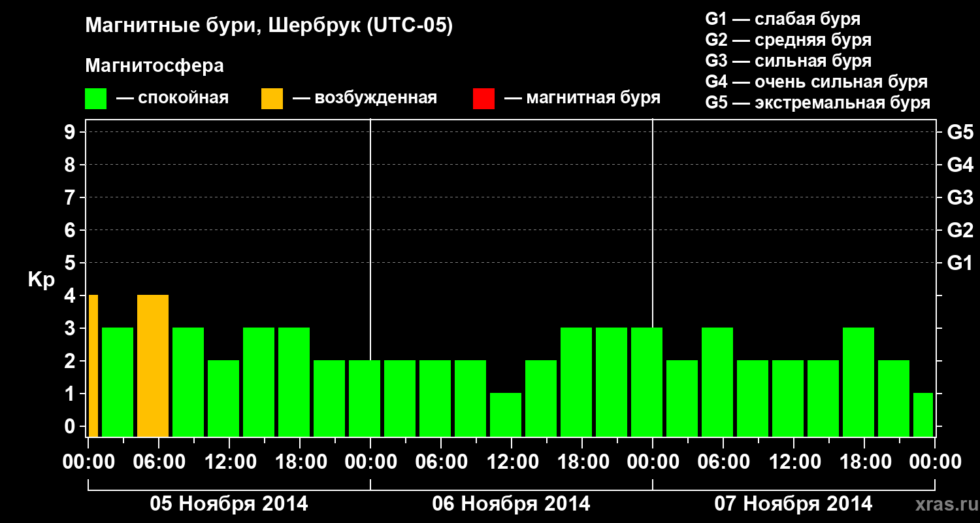
Task: Click the Kp 3 bar at 06:00 on 07 Ноября
Action: [717, 382]
